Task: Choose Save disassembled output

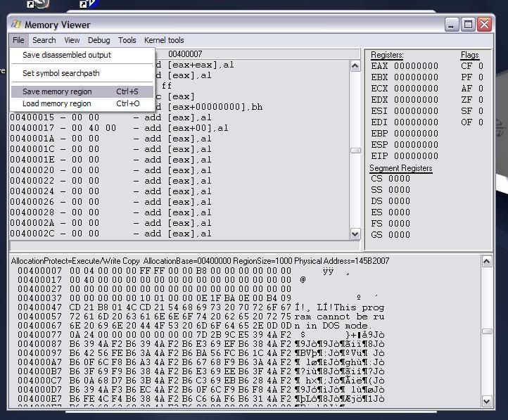Action: tap(67, 55)
